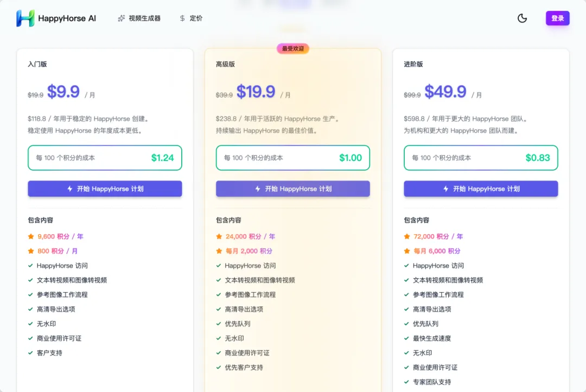The image size is (586, 392).
Task: Click the struck-through $19.9 original price
Action: pos(35,95)
